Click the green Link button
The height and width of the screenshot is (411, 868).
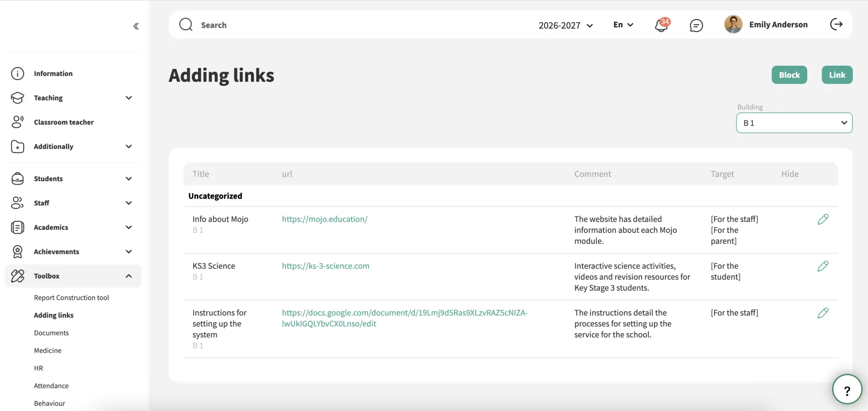pos(837,75)
